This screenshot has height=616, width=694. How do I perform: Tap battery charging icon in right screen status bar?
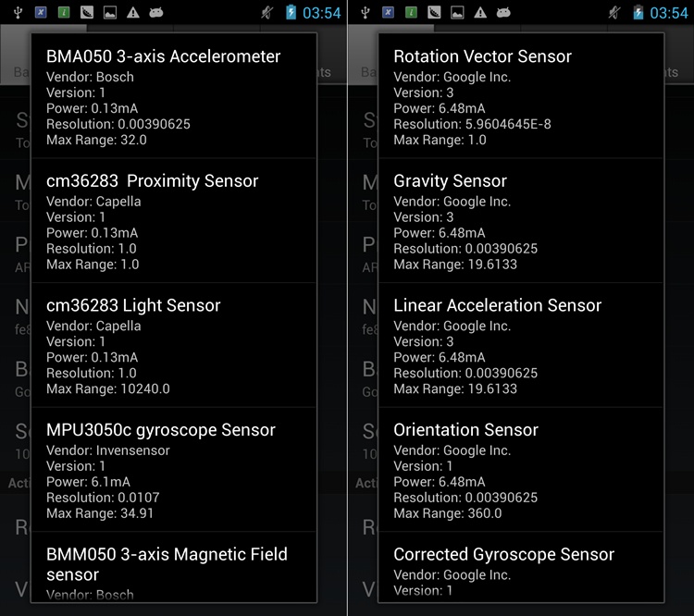(x=638, y=12)
